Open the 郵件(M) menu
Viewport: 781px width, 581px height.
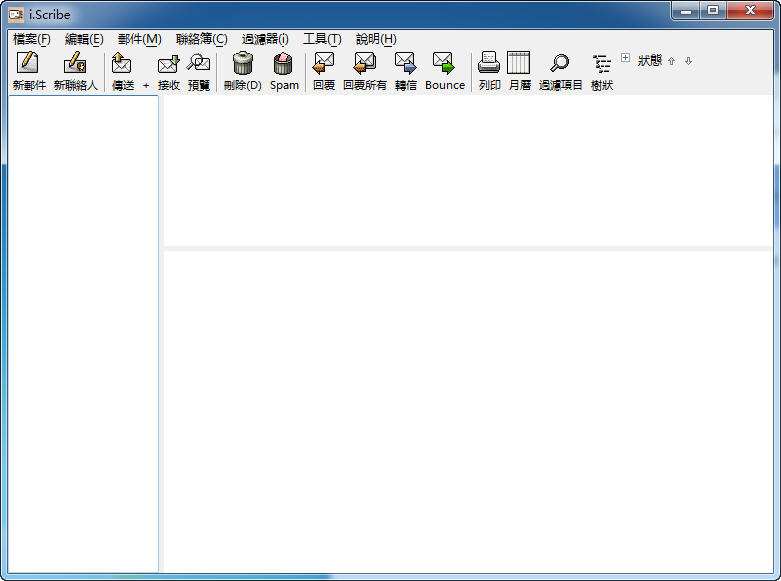[x=139, y=39]
